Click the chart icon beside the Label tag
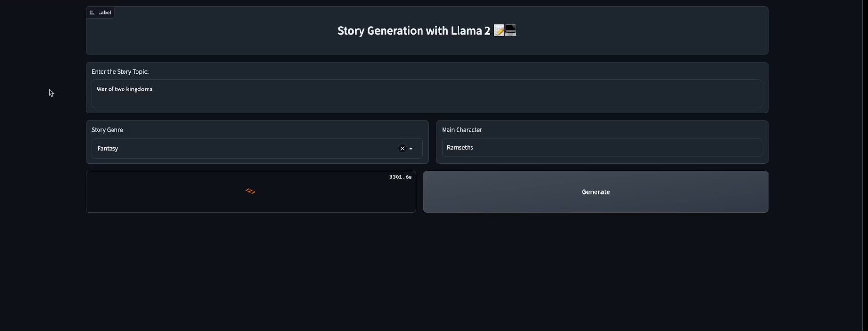The height and width of the screenshot is (331, 868). (92, 13)
